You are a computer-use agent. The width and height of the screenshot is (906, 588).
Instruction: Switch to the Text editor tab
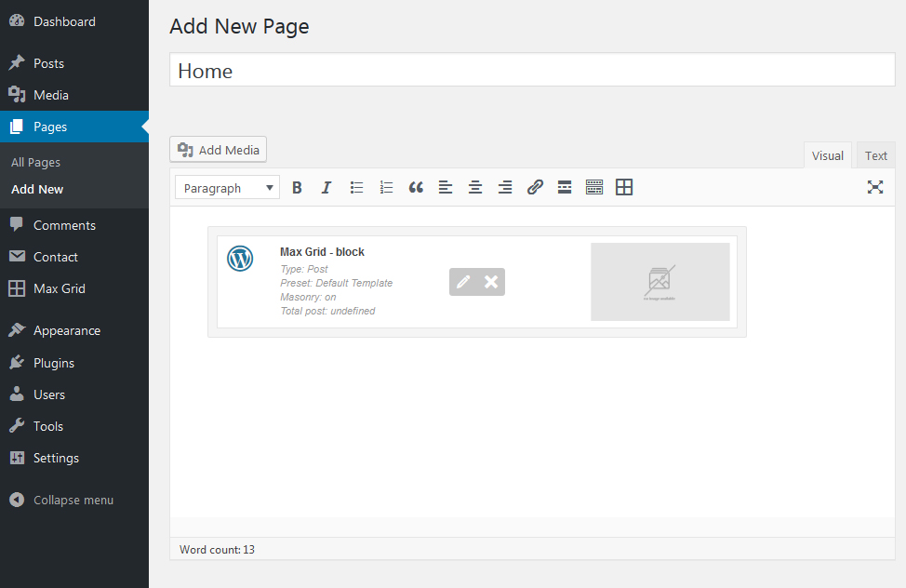(876, 155)
